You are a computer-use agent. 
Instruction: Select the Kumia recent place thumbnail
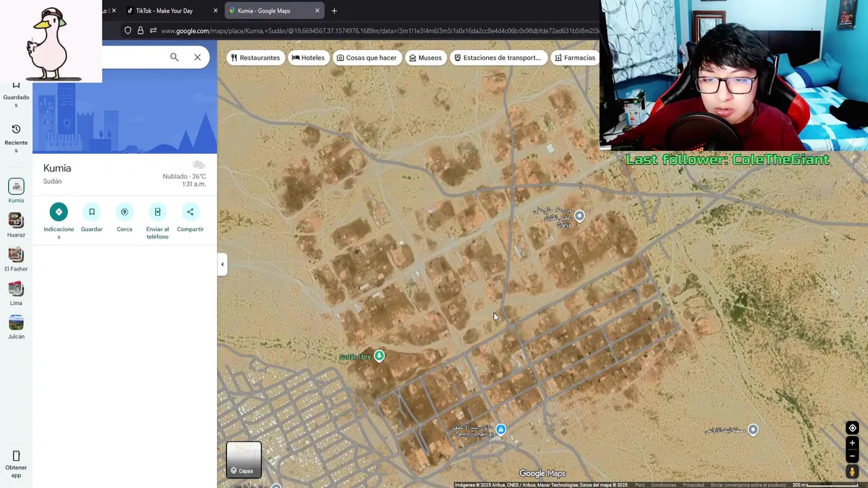(x=16, y=186)
